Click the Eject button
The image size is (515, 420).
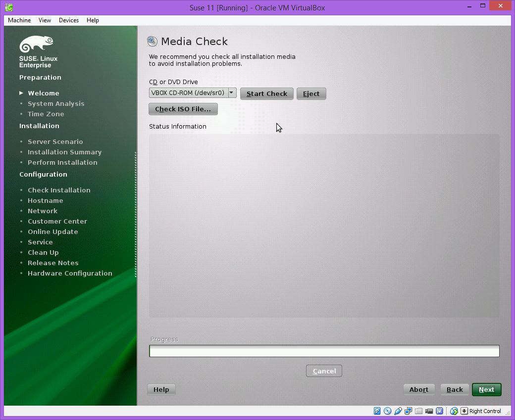pyautogui.click(x=311, y=94)
